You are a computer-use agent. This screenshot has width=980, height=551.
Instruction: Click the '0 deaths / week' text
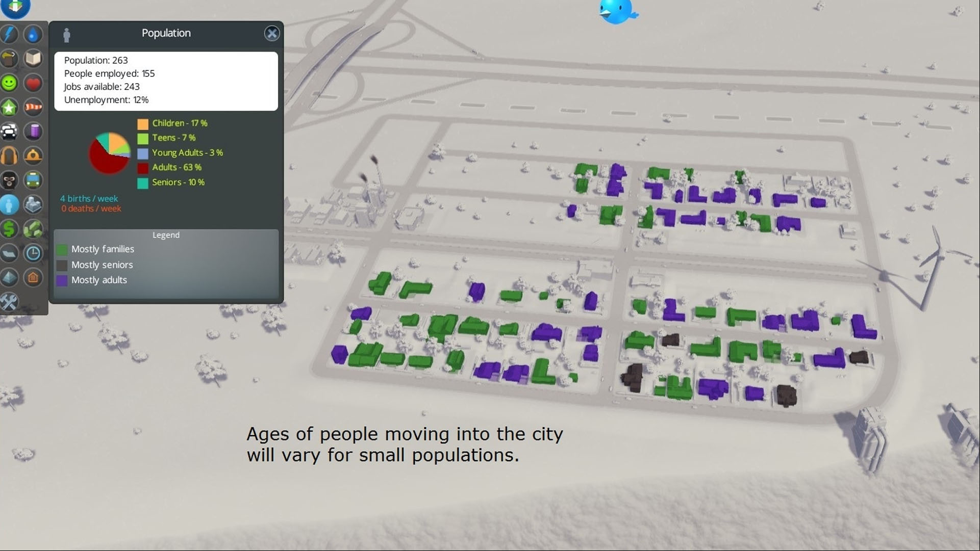pos(91,208)
